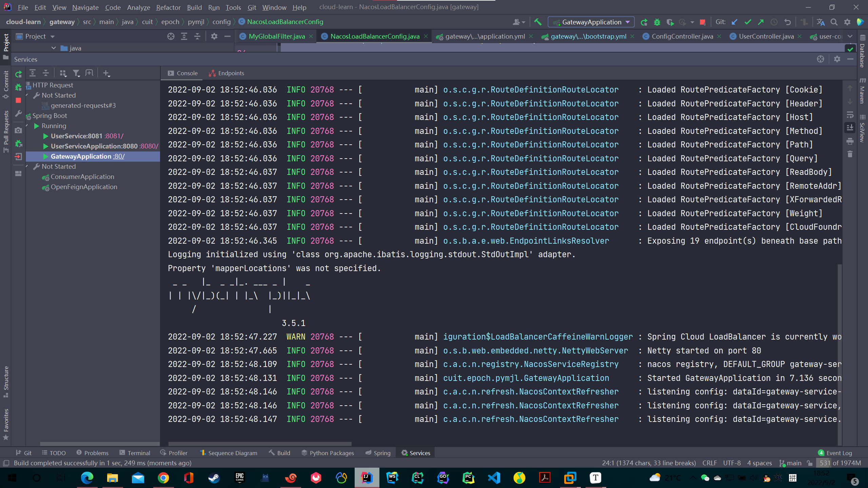This screenshot has height=488, width=868.
Task: Open the Filter dropdown in Services toolbar
Action: tap(76, 73)
